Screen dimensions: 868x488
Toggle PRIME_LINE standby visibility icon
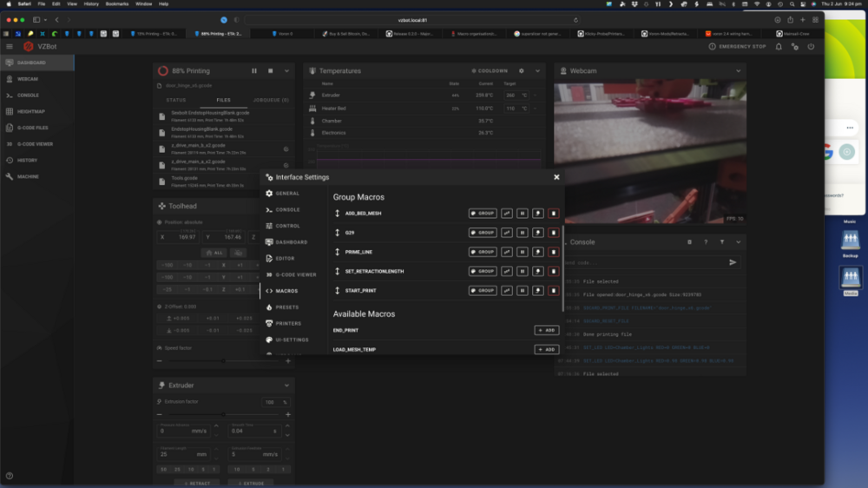(507, 252)
